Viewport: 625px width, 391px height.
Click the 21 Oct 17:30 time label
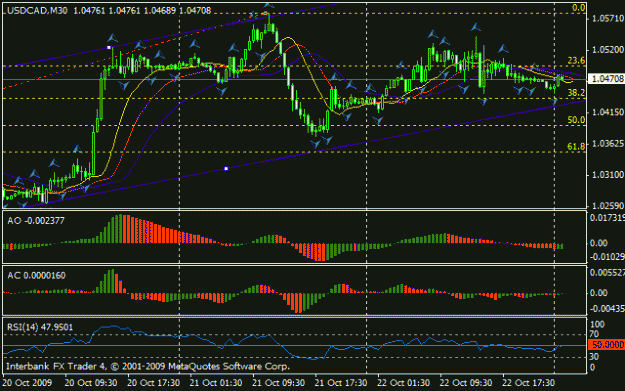[x=341, y=383]
